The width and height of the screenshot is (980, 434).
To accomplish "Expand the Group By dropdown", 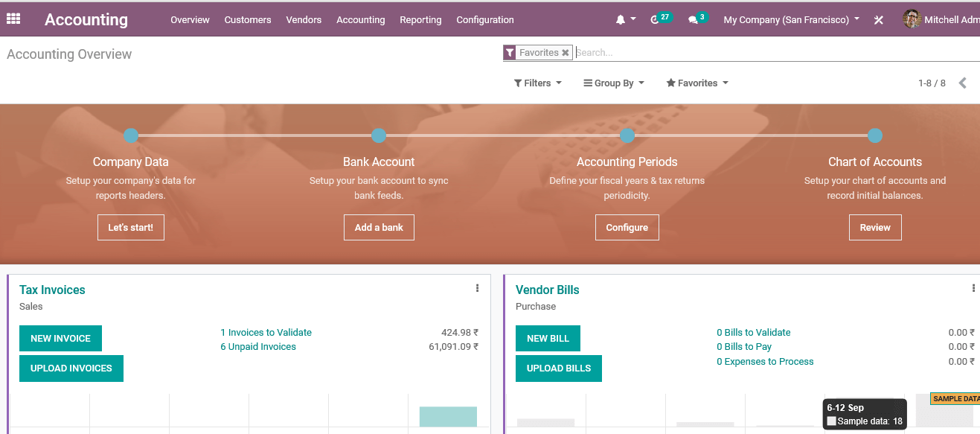I will point(614,83).
